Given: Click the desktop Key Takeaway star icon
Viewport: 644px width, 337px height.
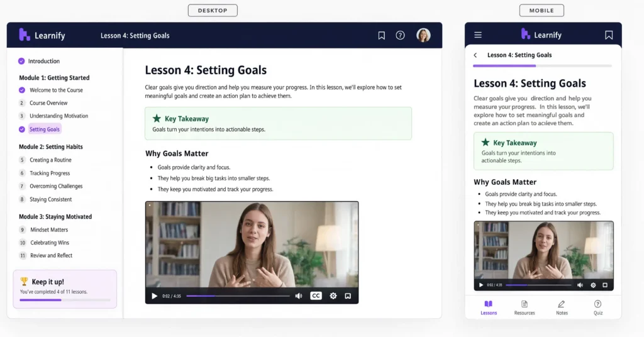Looking at the screenshot, I should (x=157, y=119).
